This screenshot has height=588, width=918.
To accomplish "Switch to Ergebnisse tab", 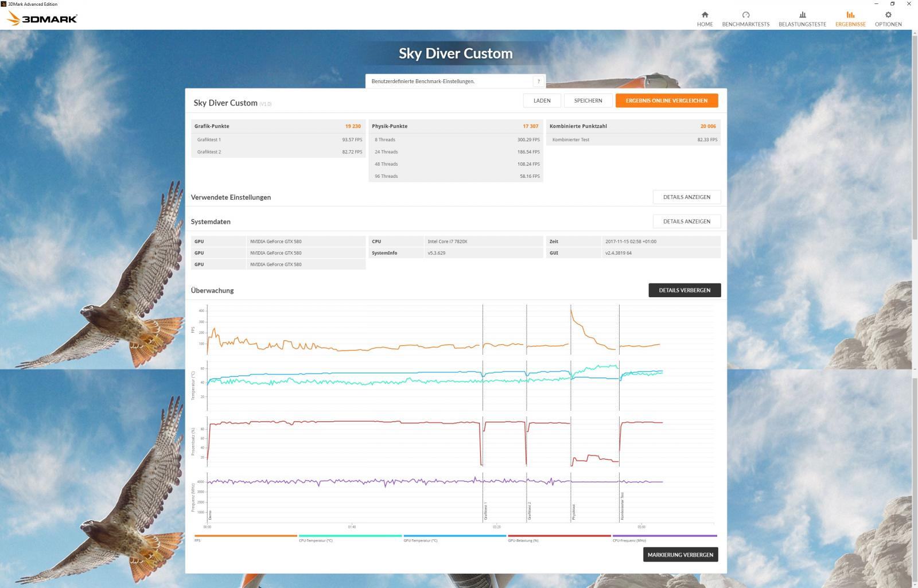I will [x=850, y=19].
